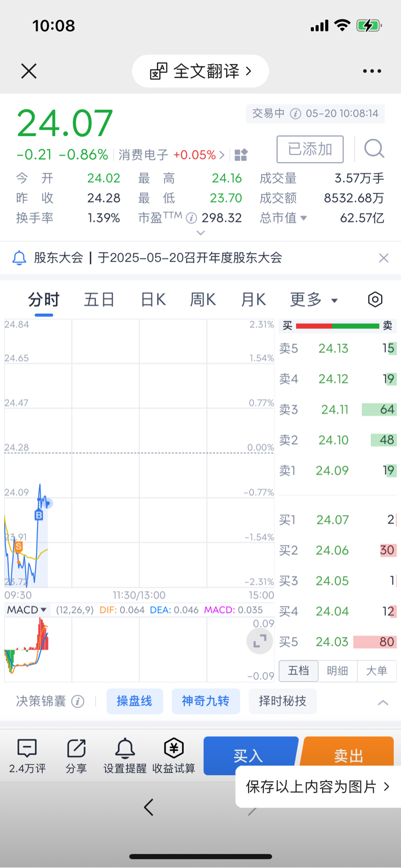
Task: Expand chart to fullscreen icon
Action: coord(260,641)
